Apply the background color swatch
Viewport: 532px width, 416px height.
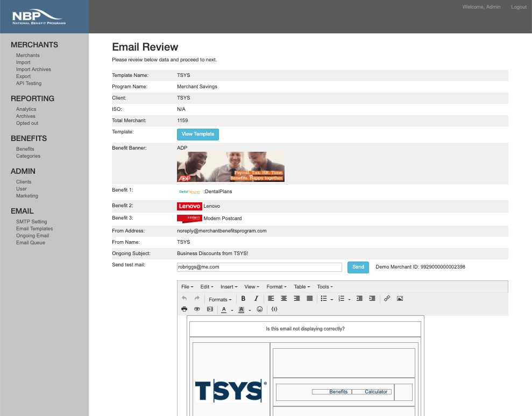(242, 309)
